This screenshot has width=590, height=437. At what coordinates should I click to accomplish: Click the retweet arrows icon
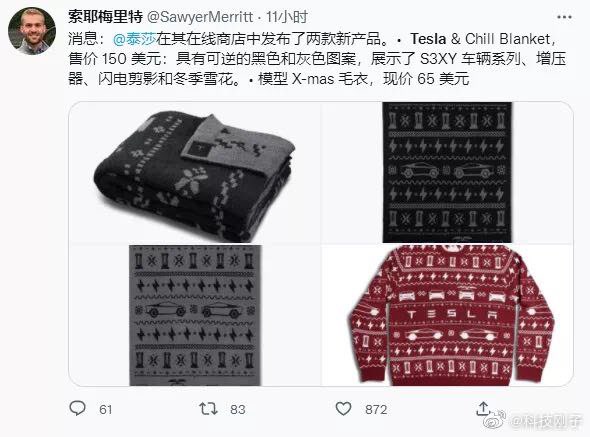[x=208, y=409]
